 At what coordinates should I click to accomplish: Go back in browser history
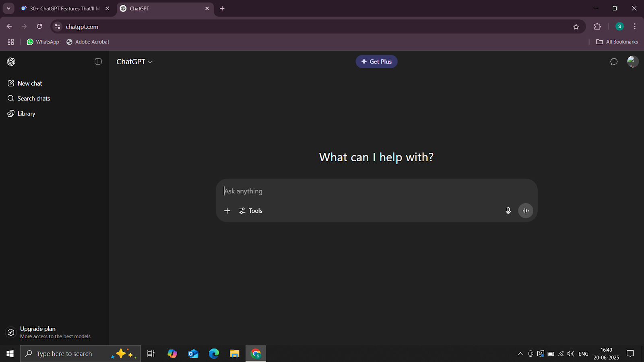click(x=9, y=27)
